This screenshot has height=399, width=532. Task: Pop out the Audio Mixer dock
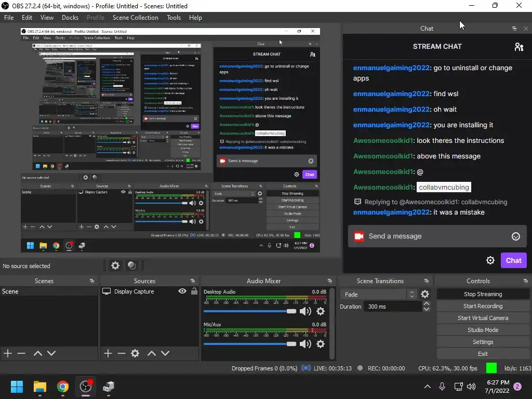pos(330,281)
